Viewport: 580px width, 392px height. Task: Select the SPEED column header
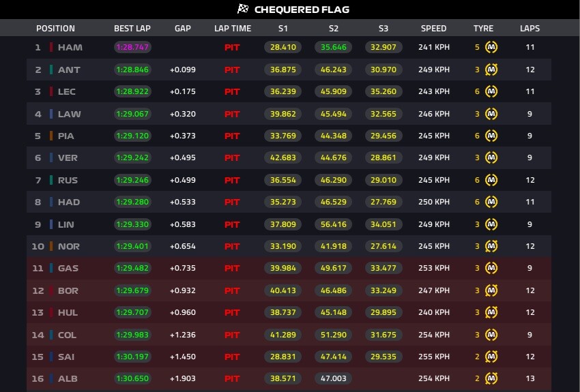(433, 29)
